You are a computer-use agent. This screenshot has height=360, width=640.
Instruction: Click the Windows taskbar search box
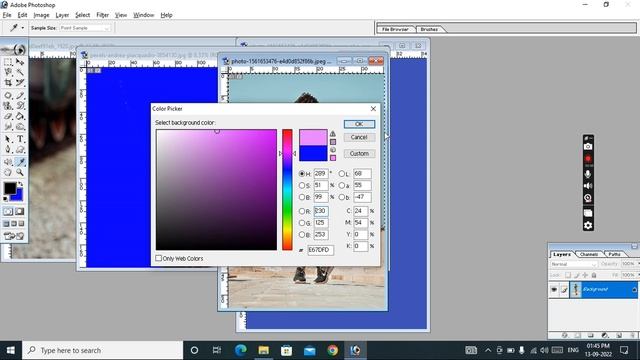102,350
